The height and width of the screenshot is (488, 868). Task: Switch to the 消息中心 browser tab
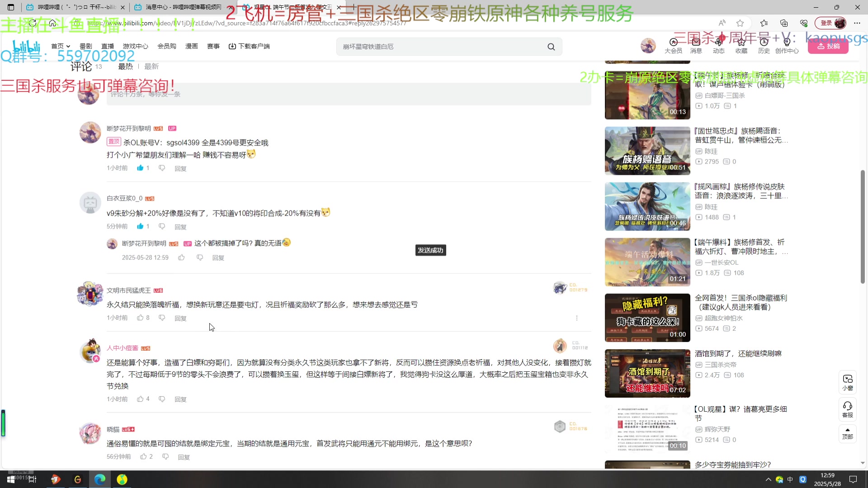[183, 7]
